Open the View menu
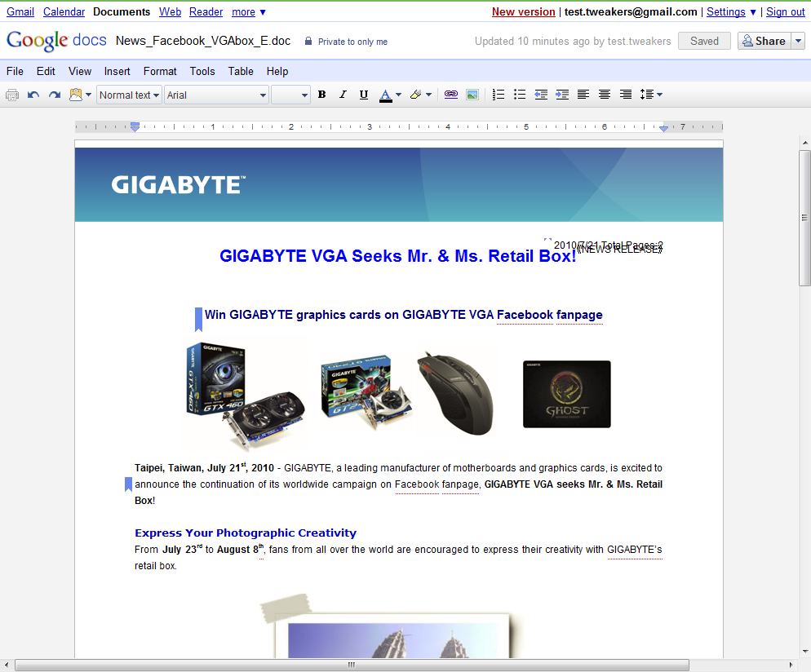This screenshot has width=811, height=672. tap(80, 71)
